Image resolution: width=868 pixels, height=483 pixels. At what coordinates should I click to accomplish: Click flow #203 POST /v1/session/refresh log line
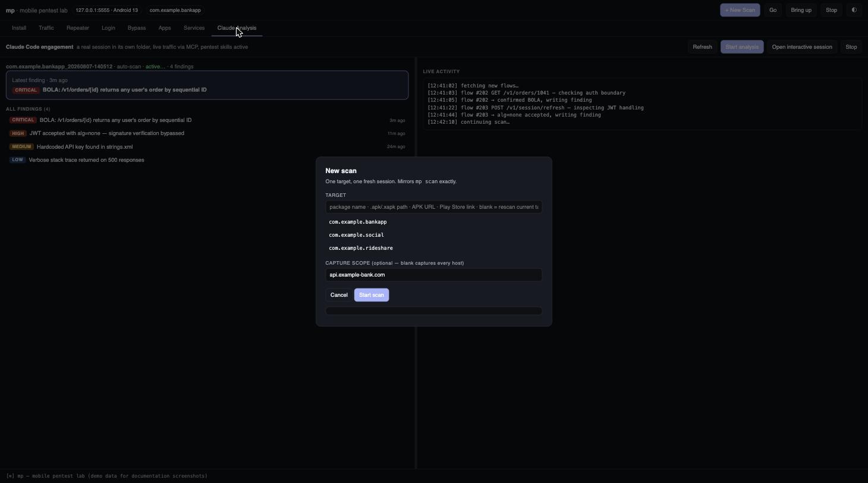(535, 108)
